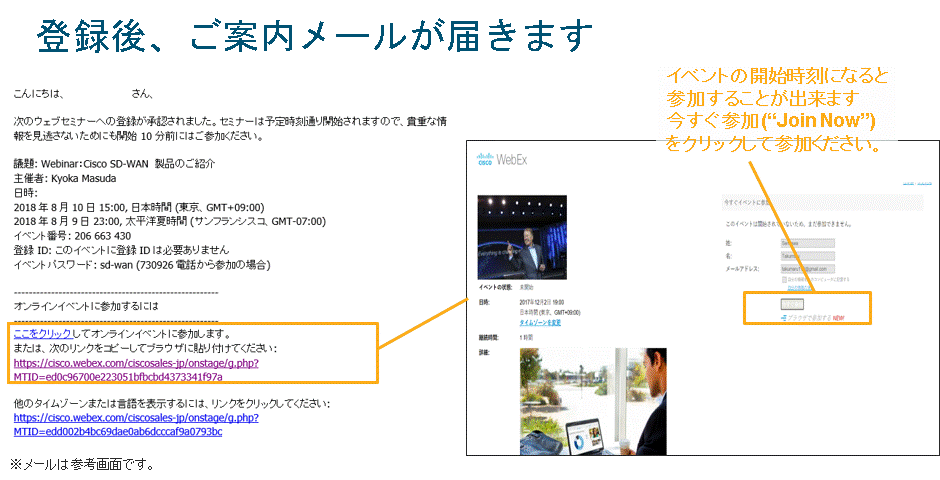Open the ここをクリック link in the email

point(43,334)
